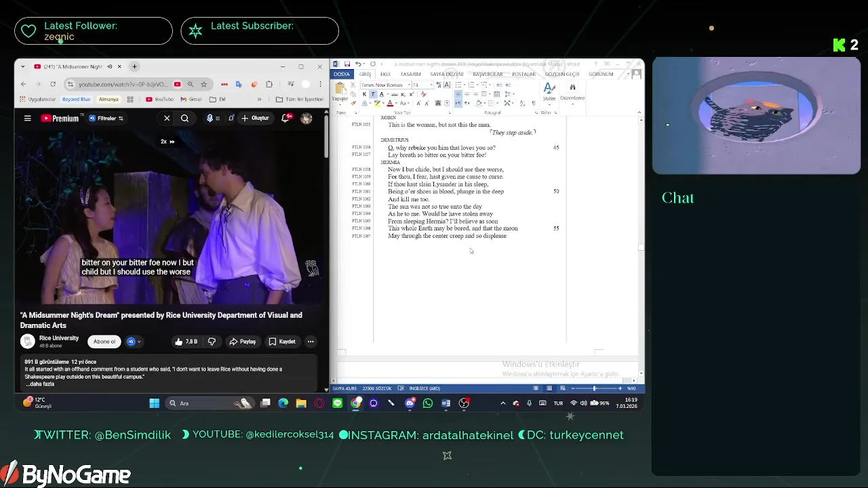Open Chrome tab search dropdown arrow
868x488 pixels.
23,66
